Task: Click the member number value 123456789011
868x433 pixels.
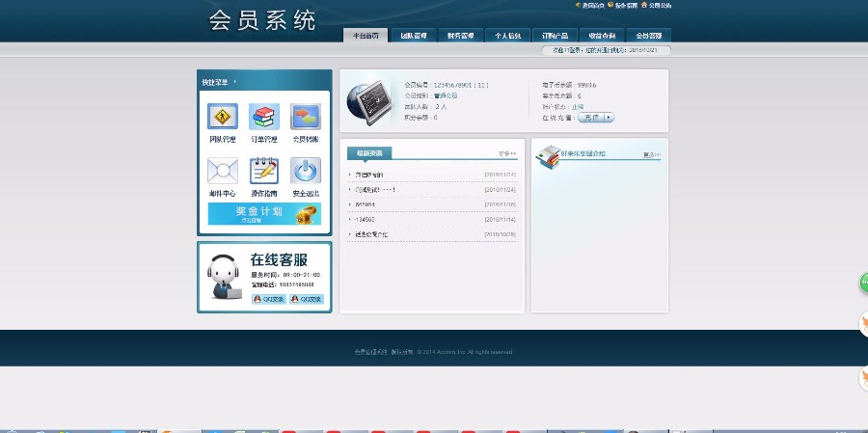Action: coord(461,85)
